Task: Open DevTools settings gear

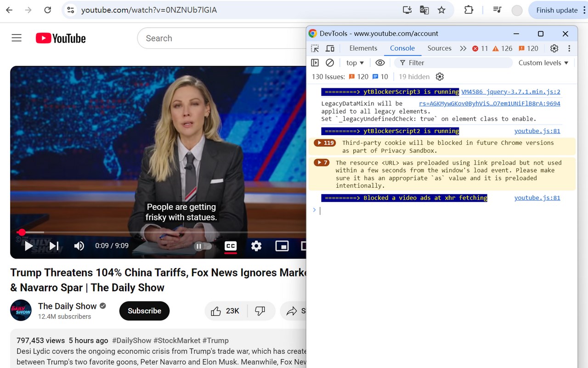Action: 554,48
